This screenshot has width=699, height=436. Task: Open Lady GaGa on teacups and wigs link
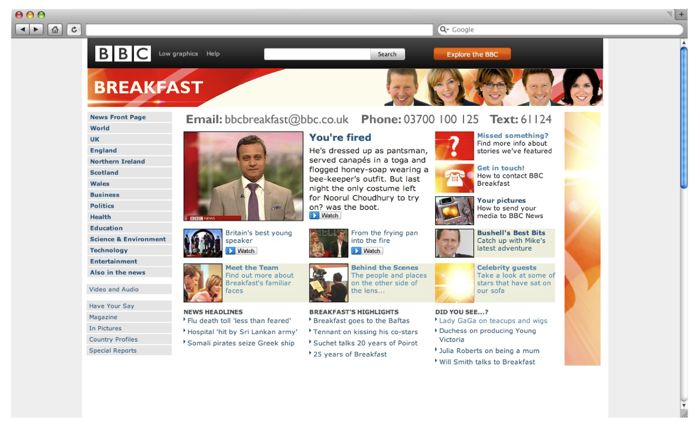pos(493,321)
